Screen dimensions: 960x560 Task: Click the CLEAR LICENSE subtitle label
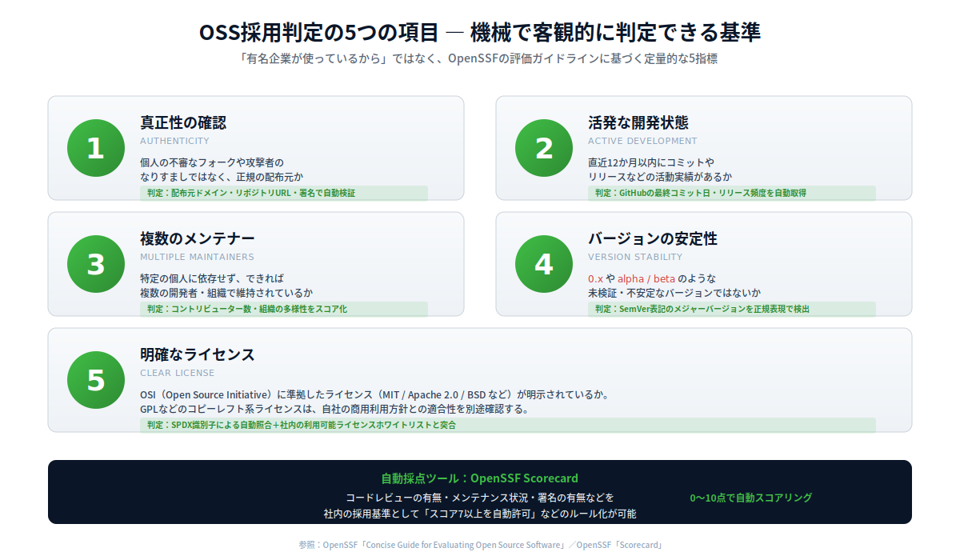178,373
